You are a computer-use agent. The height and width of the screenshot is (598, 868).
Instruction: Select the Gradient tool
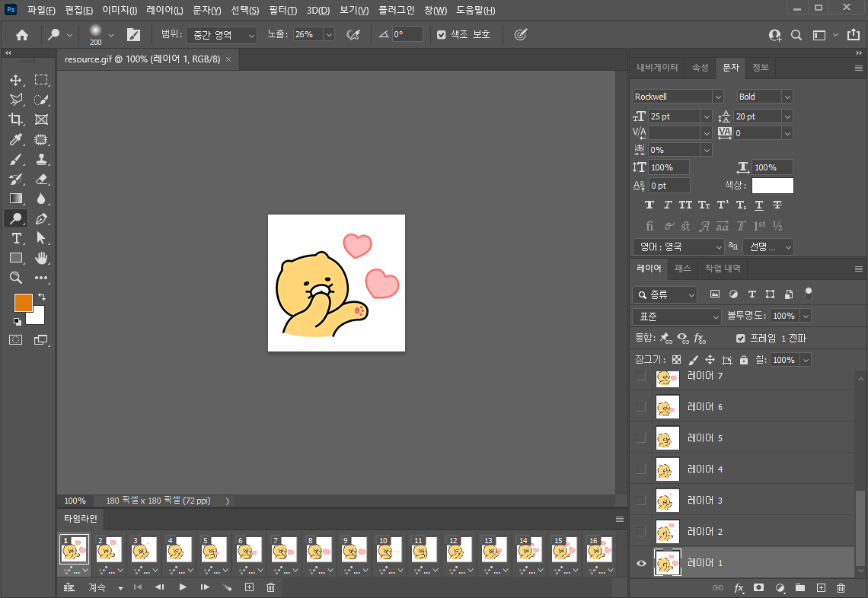pos(15,199)
